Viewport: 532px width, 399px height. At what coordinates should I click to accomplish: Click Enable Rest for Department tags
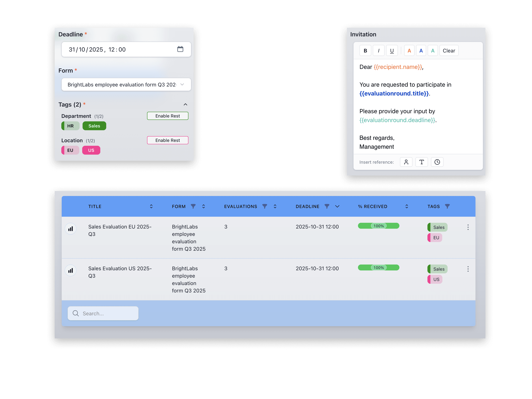coord(167,116)
